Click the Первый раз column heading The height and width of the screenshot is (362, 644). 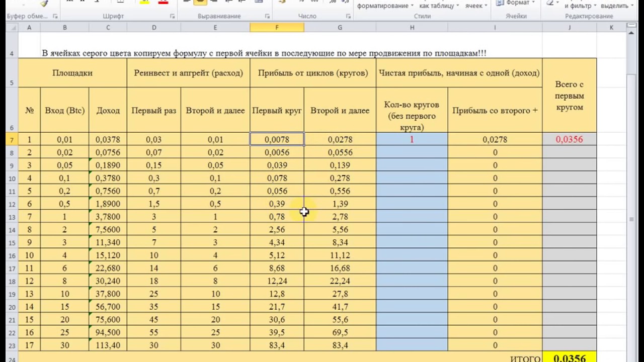154,111
